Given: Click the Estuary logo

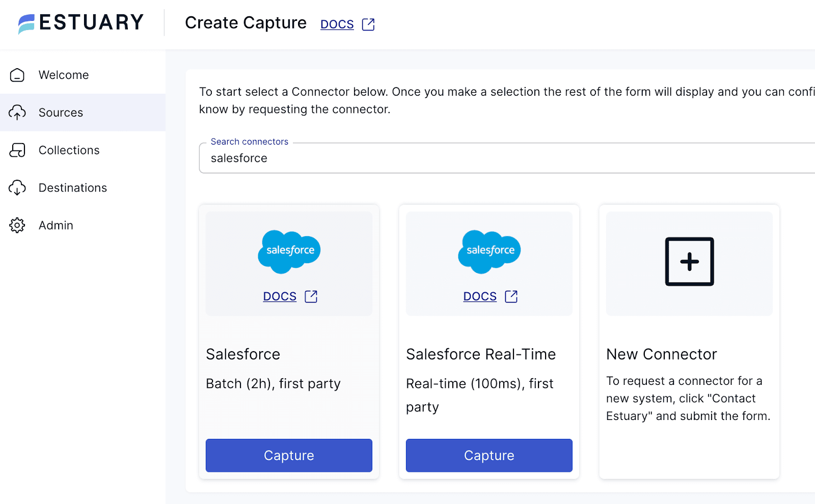Looking at the screenshot, I should [81, 23].
